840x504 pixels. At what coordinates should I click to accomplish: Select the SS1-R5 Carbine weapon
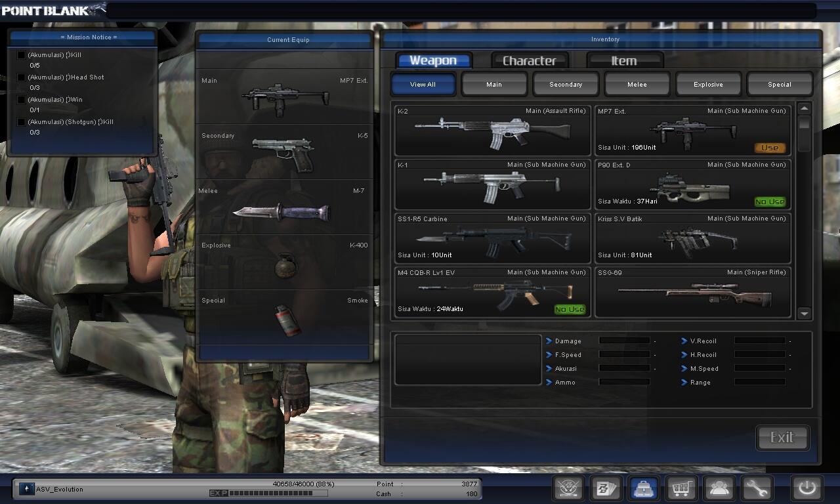pyautogui.click(x=492, y=237)
